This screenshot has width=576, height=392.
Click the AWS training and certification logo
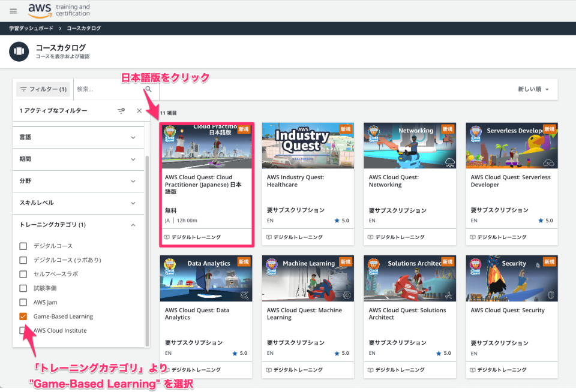(x=59, y=11)
